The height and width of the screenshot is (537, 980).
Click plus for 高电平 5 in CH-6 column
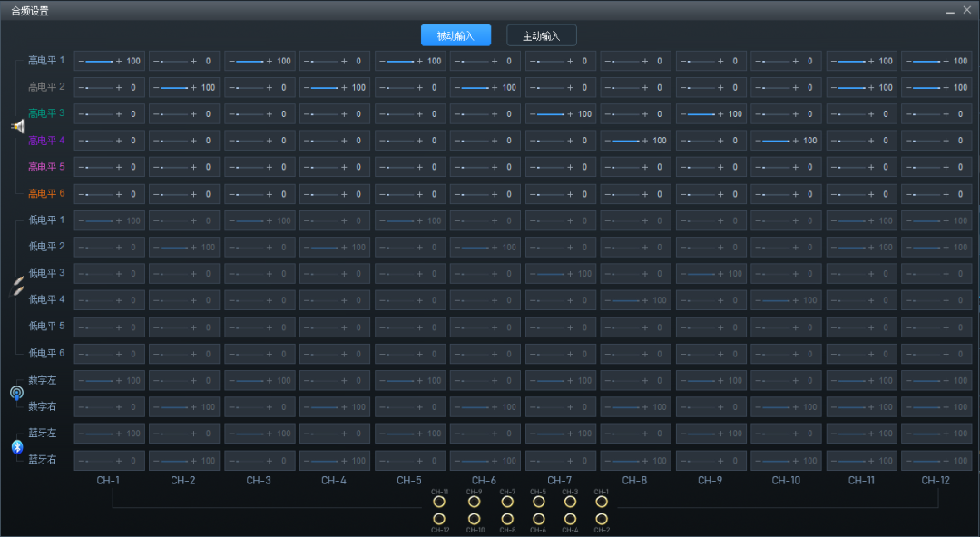[x=495, y=167]
